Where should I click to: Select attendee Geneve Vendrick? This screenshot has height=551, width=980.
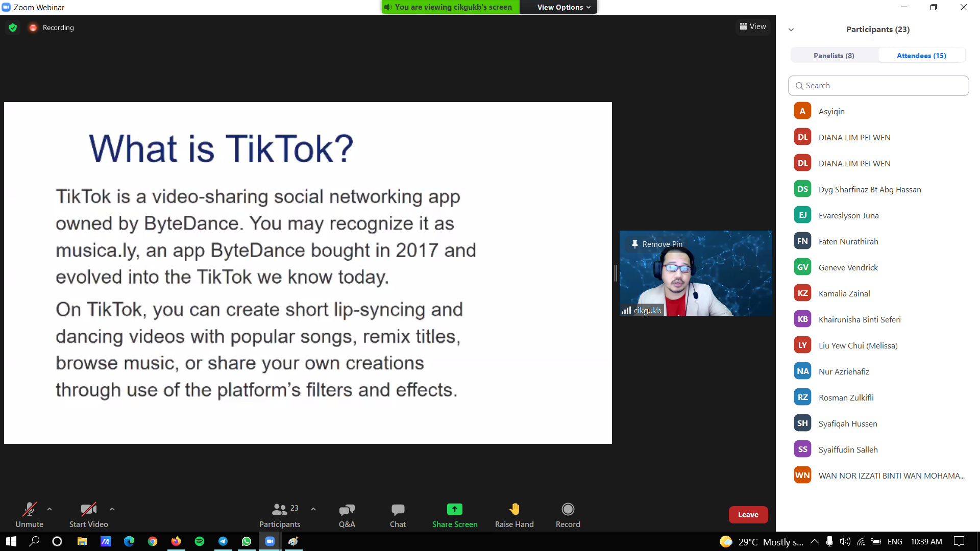[878, 267]
